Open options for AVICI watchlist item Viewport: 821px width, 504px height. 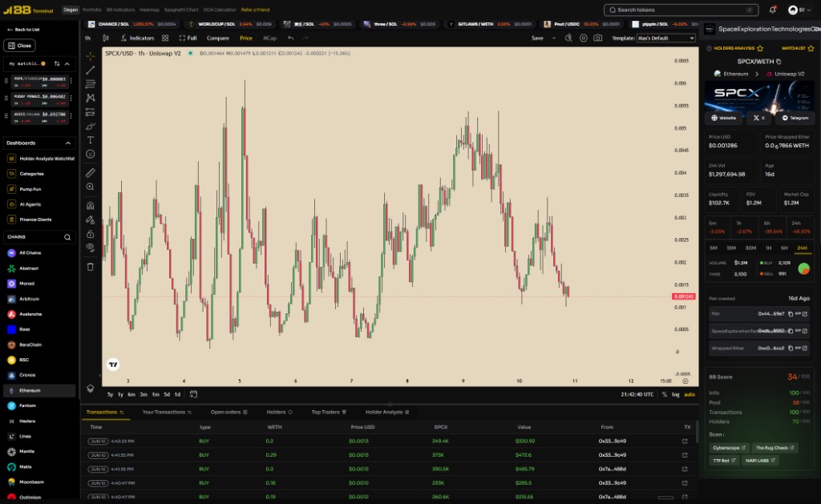pyautogui.click(x=71, y=117)
